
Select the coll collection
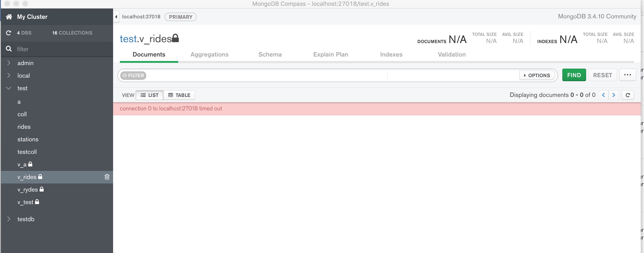pos(57,114)
